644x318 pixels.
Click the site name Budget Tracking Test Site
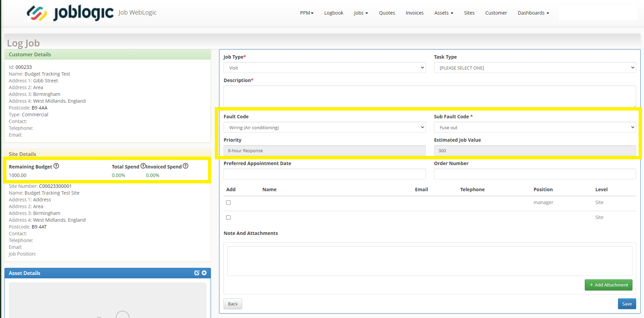coord(52,193)
